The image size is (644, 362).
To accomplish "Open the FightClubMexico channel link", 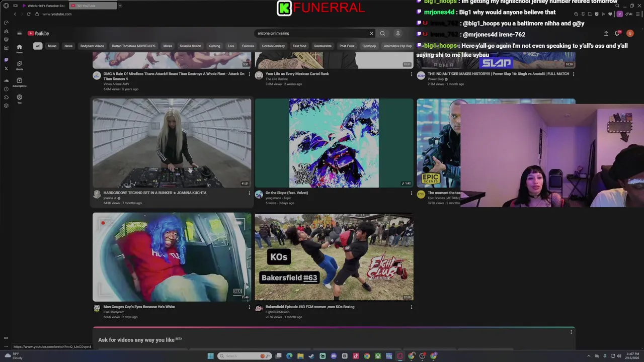I will click(277, 312).
